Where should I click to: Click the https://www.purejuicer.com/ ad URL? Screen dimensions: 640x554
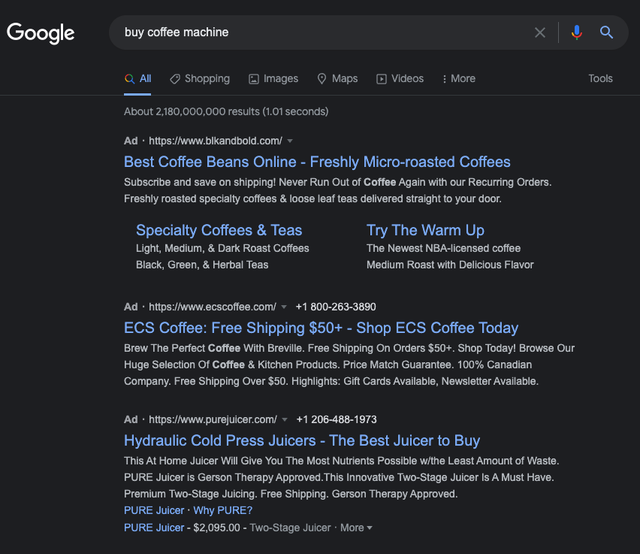(213, 420)
